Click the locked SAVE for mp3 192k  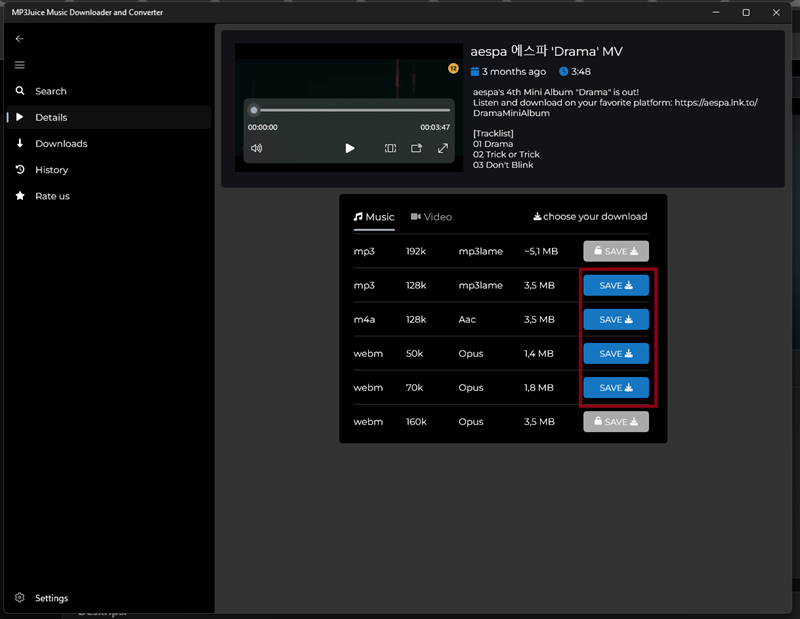(616, 251)
